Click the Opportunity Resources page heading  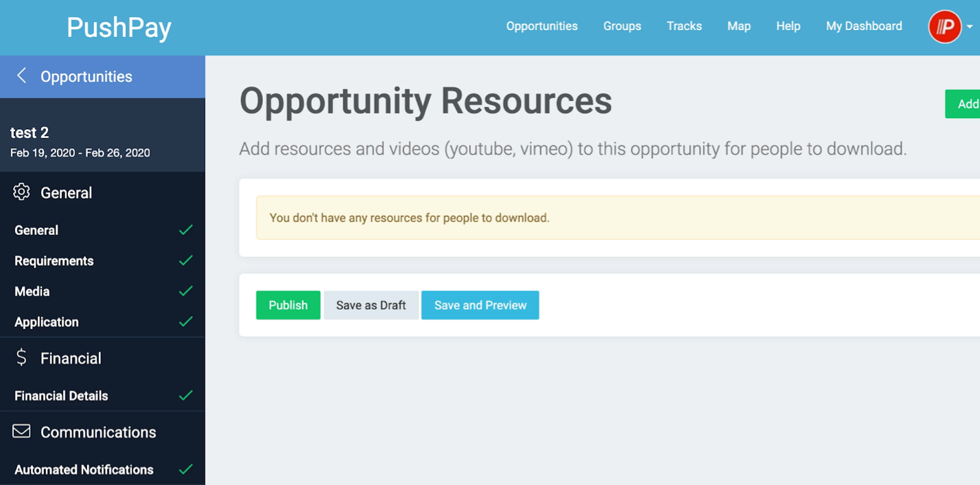(425, 101)
